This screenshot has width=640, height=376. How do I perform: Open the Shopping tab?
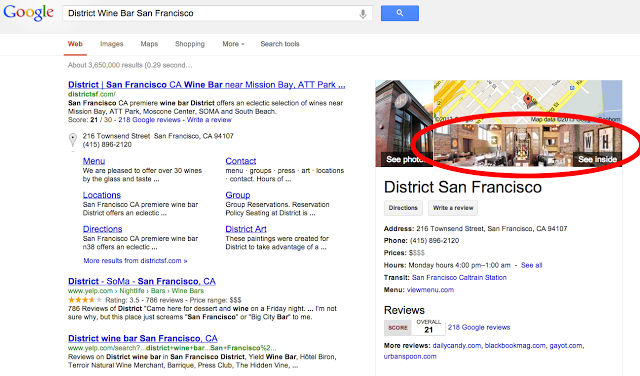(190, 44)
